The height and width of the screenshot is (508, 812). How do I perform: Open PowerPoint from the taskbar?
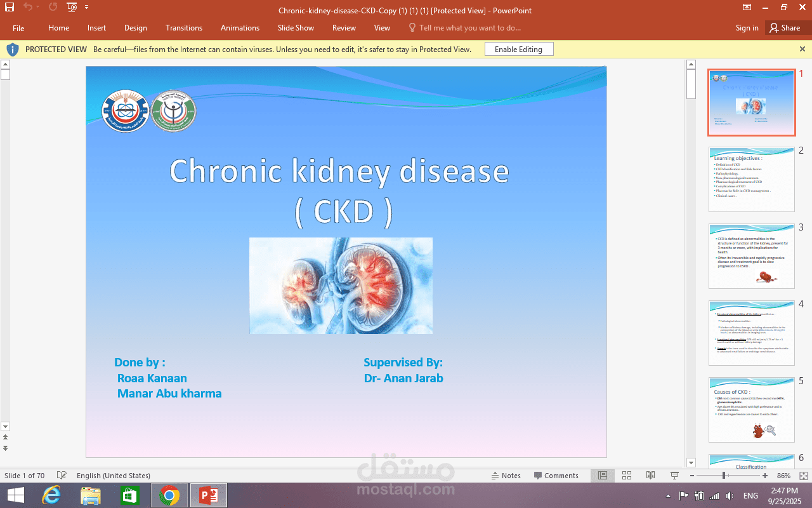209,495
